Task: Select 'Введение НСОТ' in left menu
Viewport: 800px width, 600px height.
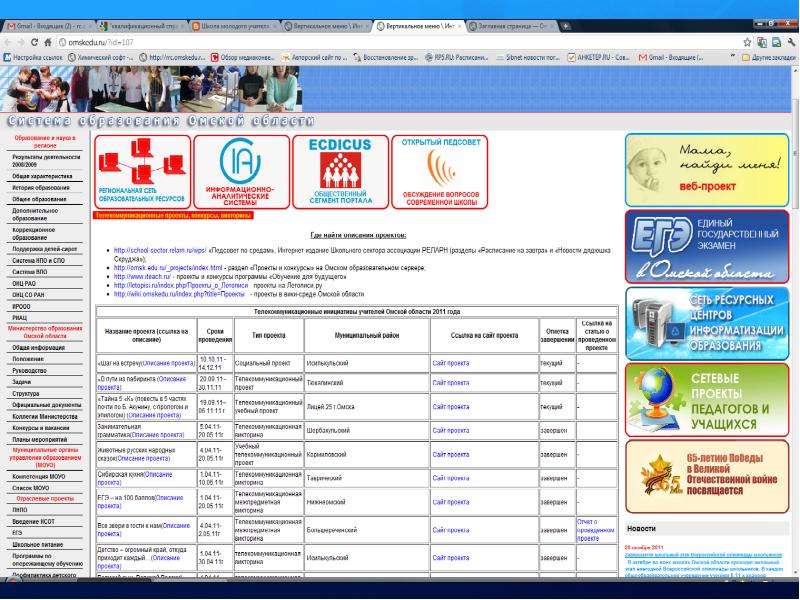Action: click(x=33, y=522)
